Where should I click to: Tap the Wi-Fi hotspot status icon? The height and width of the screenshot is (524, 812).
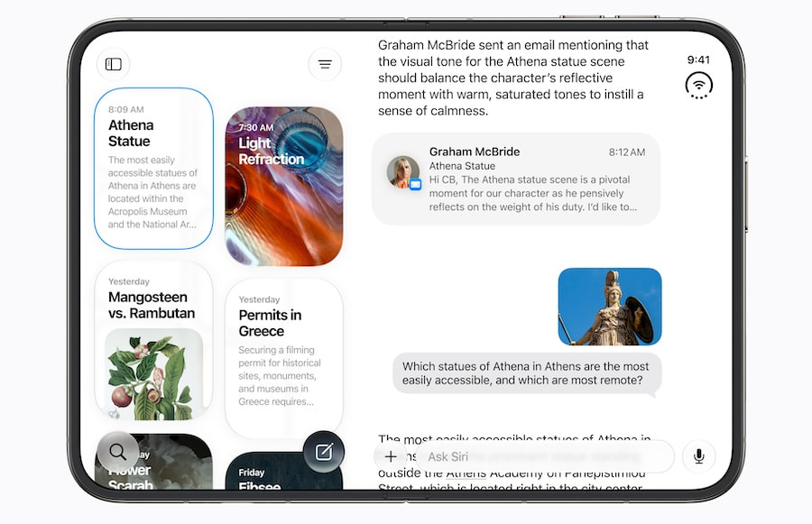[x=698, y=86]
